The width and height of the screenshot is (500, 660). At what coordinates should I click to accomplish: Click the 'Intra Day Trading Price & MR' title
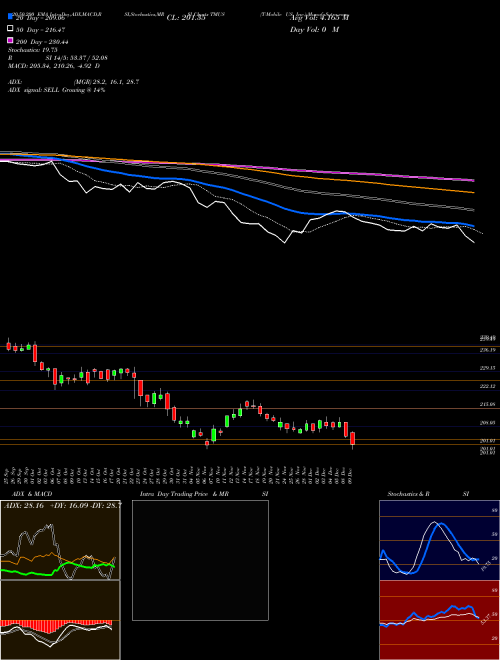tap(184, 494)
